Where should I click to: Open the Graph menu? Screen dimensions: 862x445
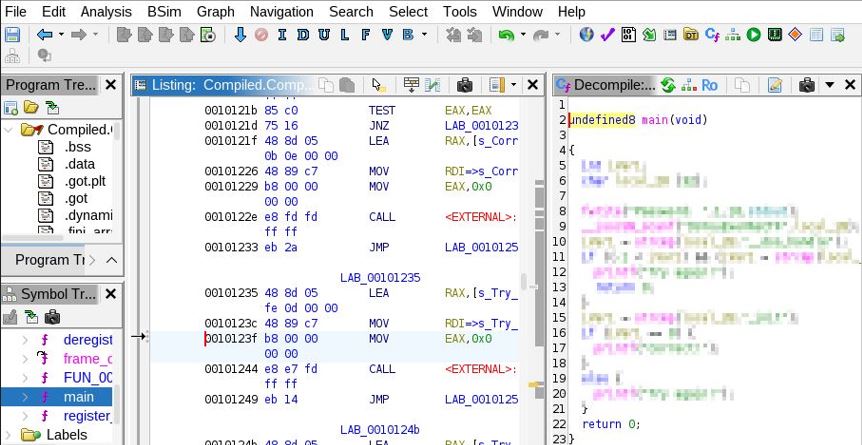(x=216, y=12)
